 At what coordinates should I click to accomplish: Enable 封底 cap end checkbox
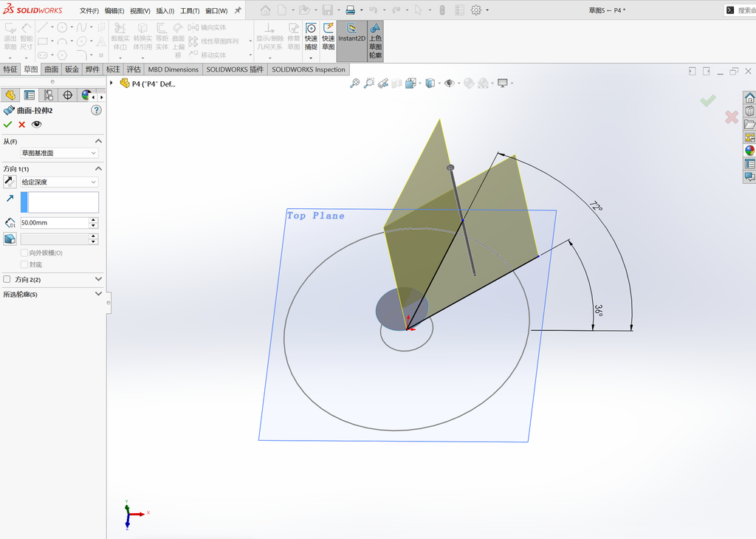point(24,264)
